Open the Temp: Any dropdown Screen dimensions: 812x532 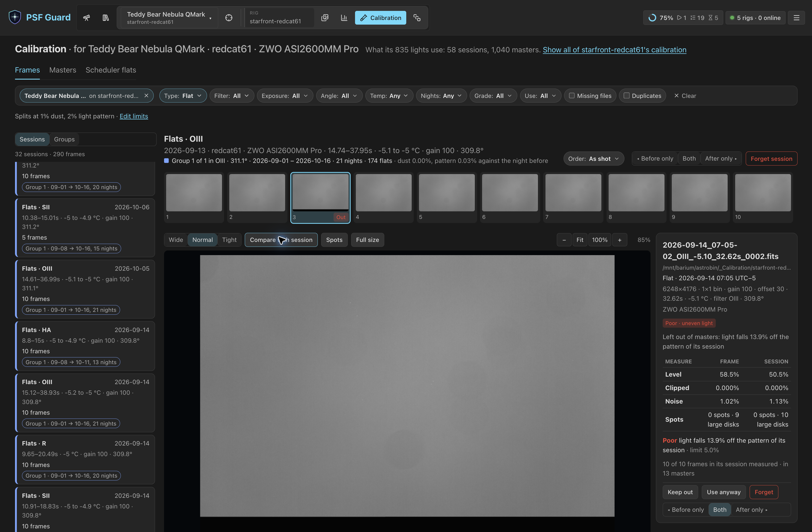(x=389, y=96)
